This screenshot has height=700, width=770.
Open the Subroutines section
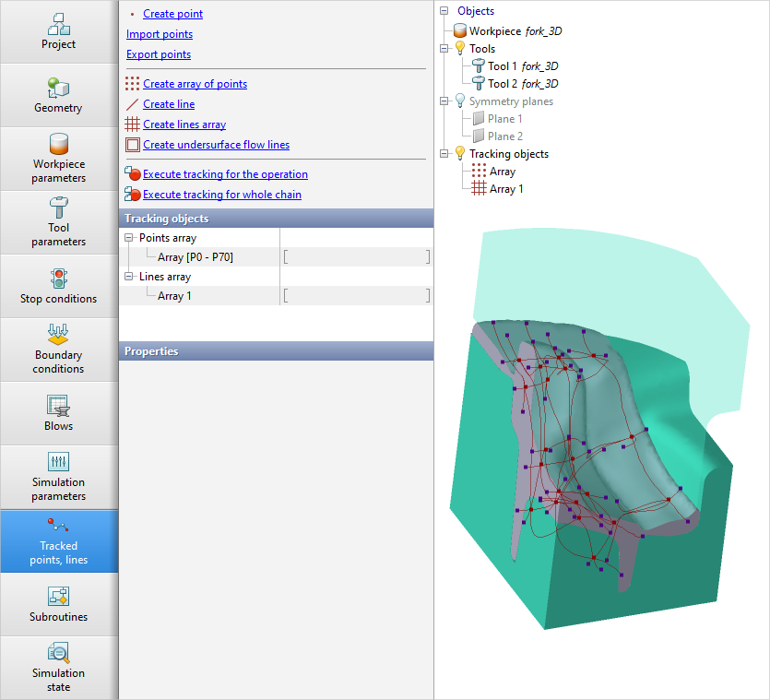pyautogui.click(x=59, y=604)
